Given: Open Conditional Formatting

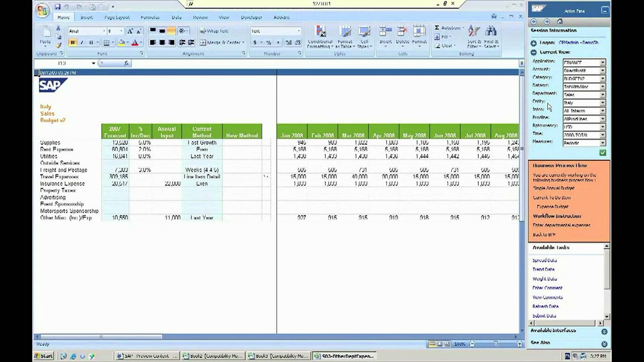Looking at the screenshot, I should (320, 37).
